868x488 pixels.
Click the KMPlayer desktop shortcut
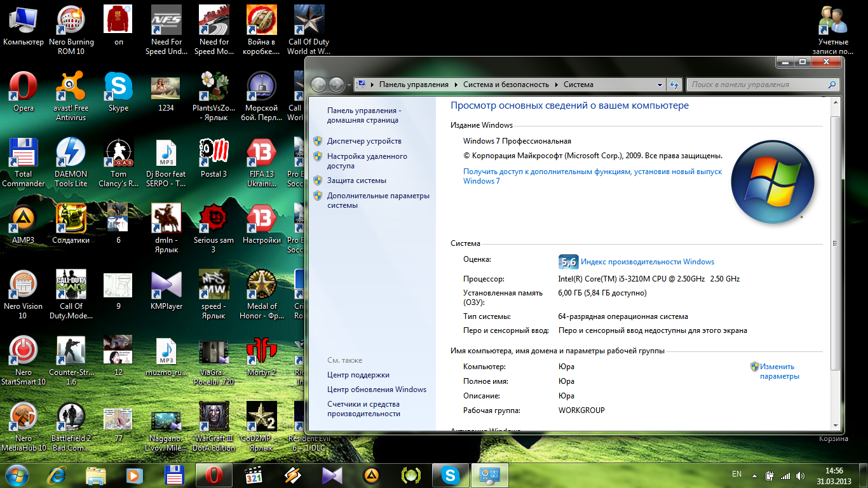point(166,290)
